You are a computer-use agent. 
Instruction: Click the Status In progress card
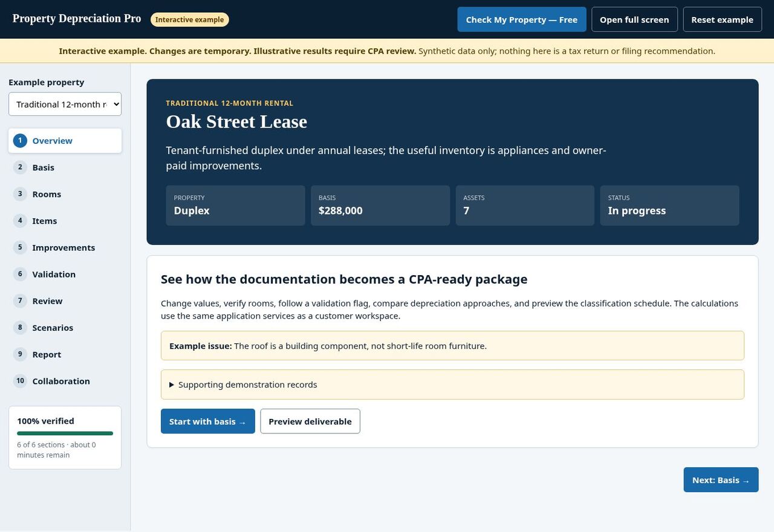coord(670,206)
